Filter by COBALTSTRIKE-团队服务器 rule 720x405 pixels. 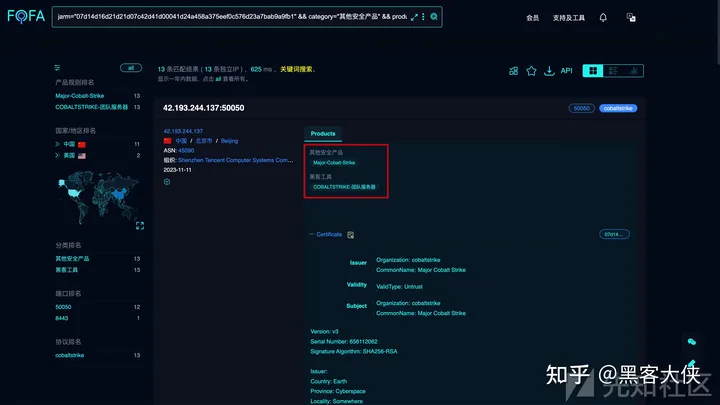pos(91,107)
